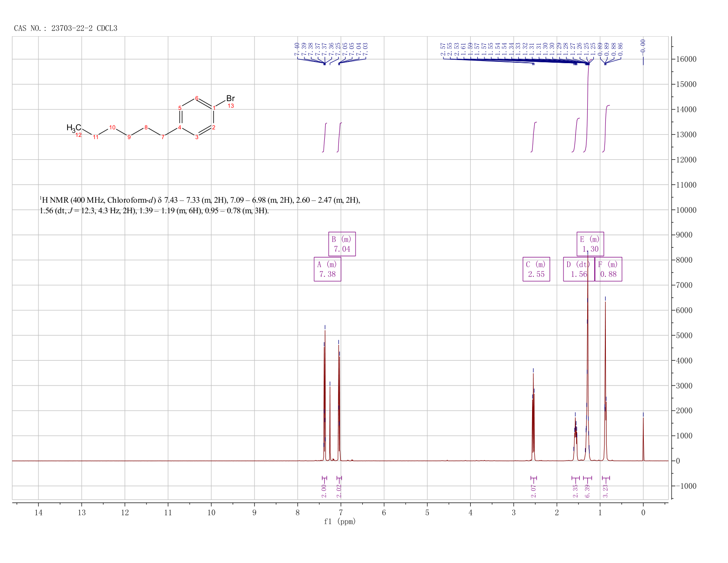Click the y-axis tick label 16000

(x=686, y=59)
